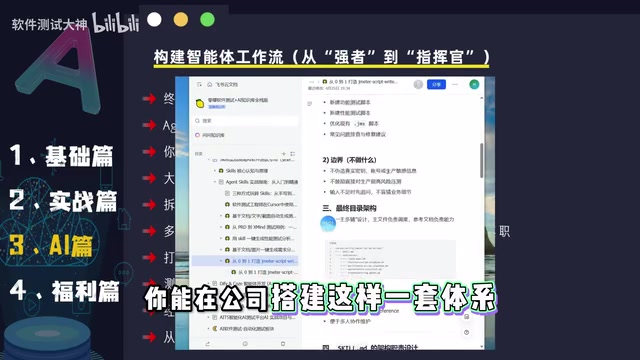Click the green user avatar at top right
Screen dimensions: 640x360
coord(474,84)
